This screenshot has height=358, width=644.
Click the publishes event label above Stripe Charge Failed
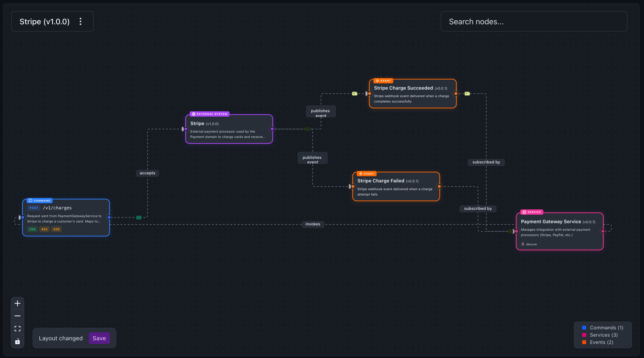click(x=312, y=160)
